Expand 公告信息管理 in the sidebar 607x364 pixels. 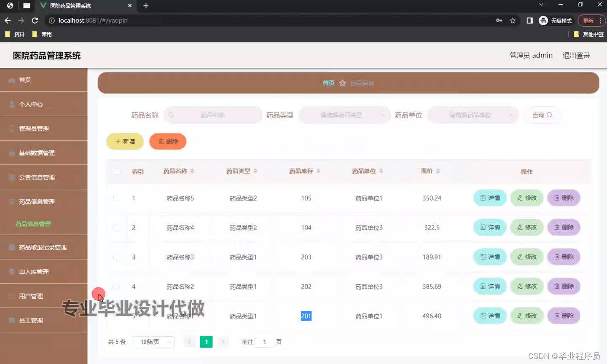point(44,177)
